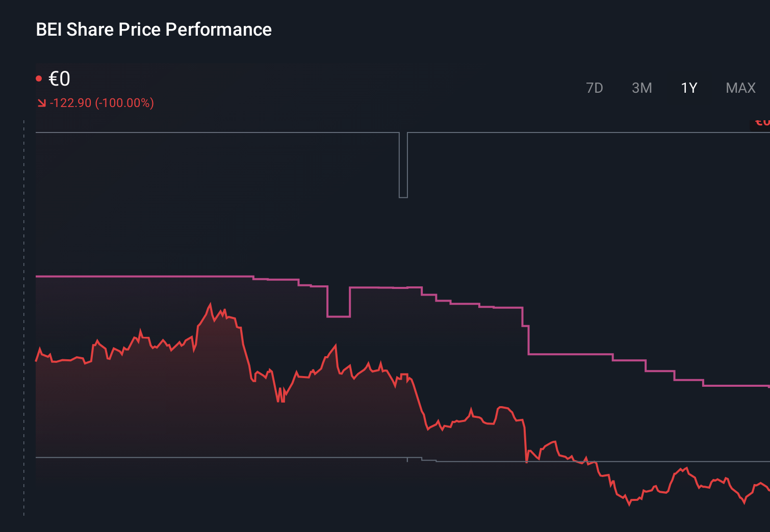
Task: Expand the 7D time range option
Action: click(595, 88)
